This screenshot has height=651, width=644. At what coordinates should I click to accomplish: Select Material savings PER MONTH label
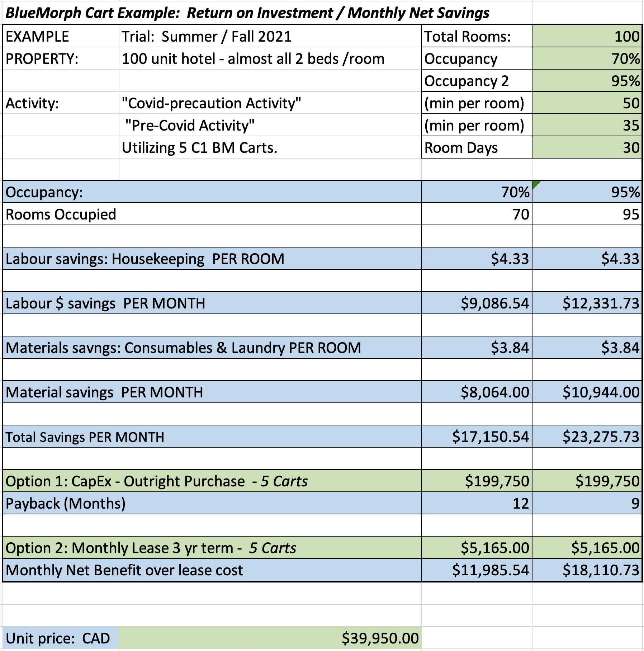[x=212, y=392]
